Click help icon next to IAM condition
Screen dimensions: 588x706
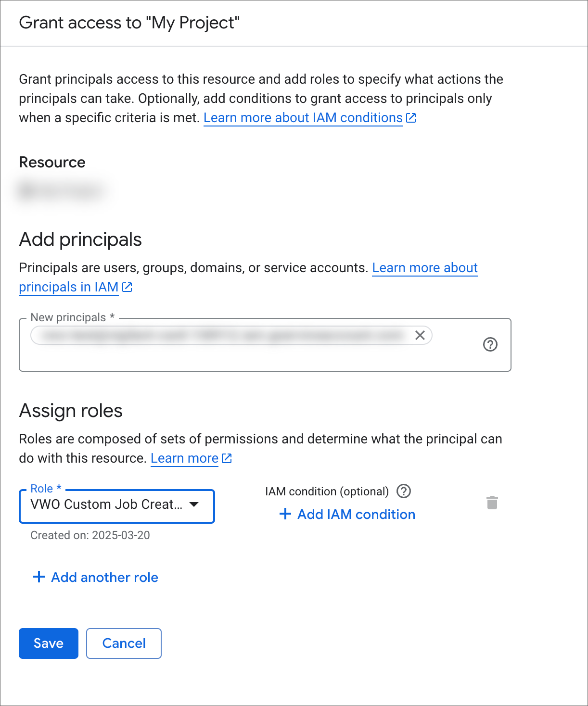coord(403,491)
